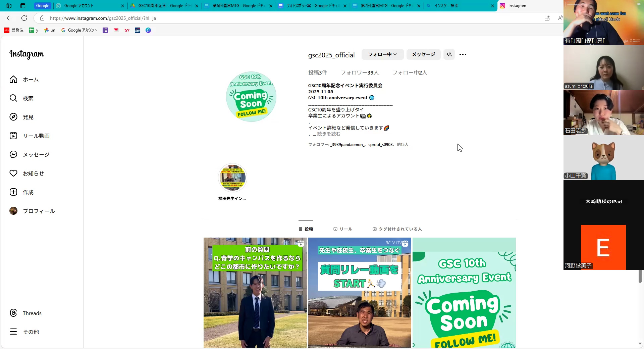The image size is (644, 349).
Task: Expand the その他 more menu
Action: pos(13,332)
